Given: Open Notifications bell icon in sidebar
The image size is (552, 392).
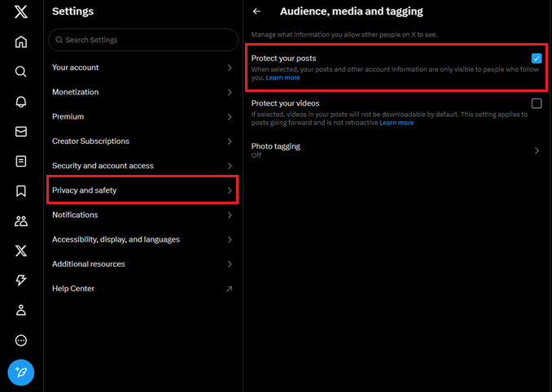Looking at the screenshot, I should coord(21,102).
